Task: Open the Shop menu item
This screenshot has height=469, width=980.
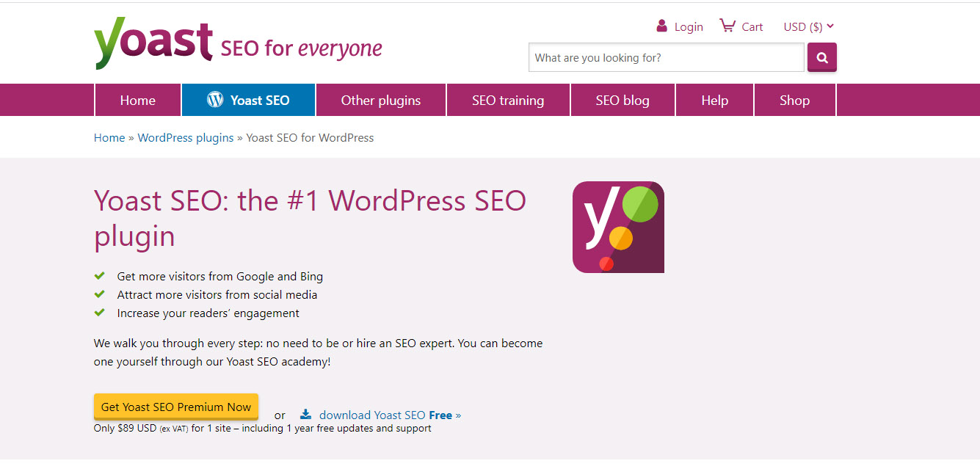Action: (794, 101)
